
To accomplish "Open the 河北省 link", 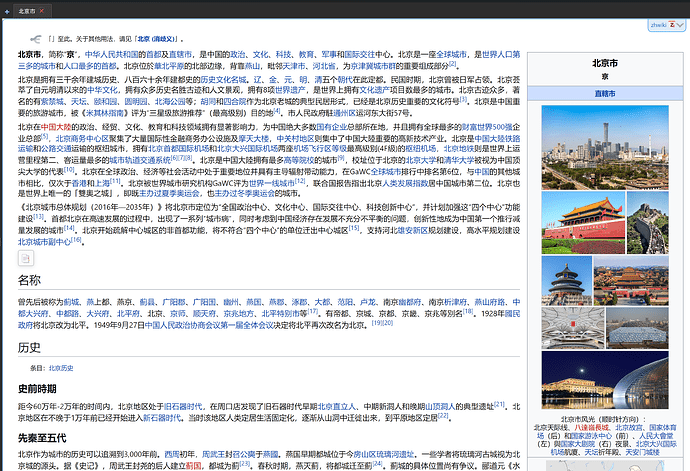I will click(324, 66).
